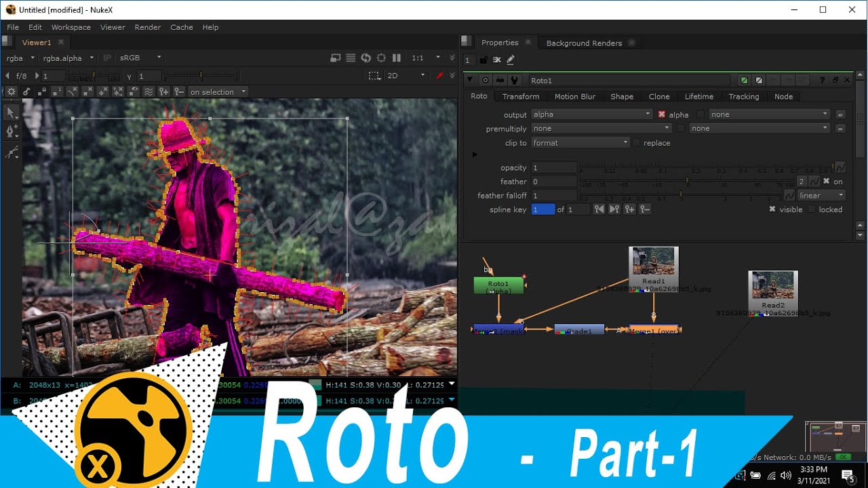Click the viewer refresh icon
The image size is (868, 488).
[366, 58]
